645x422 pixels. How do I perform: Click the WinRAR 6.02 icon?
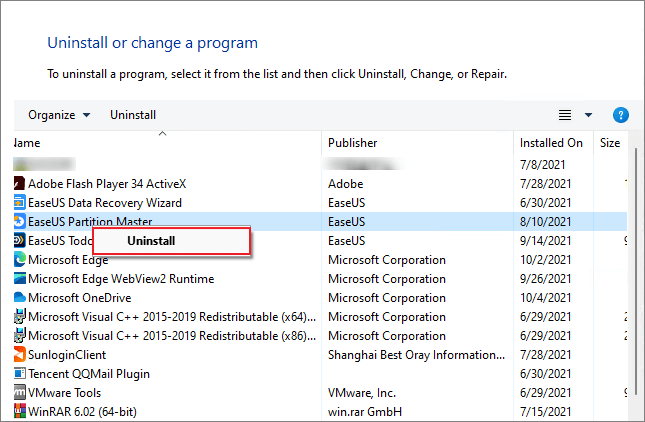pyautogui.click(x=19, y=412)
